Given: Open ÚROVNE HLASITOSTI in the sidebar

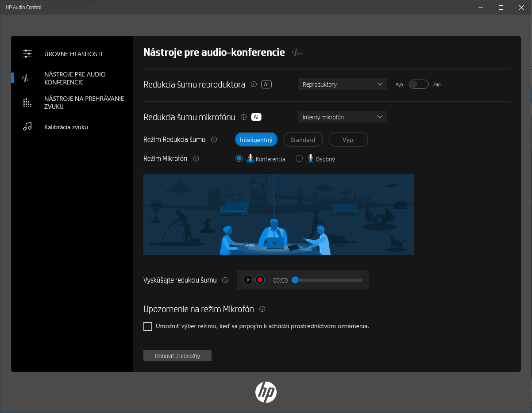Looking at the screenshot, I should 73,54.
